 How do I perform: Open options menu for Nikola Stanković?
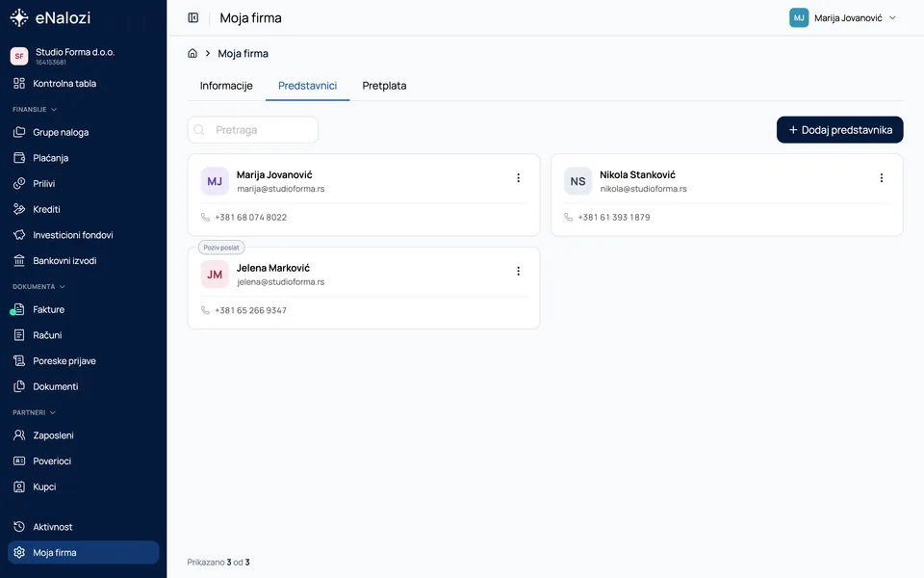pos(881,178)
